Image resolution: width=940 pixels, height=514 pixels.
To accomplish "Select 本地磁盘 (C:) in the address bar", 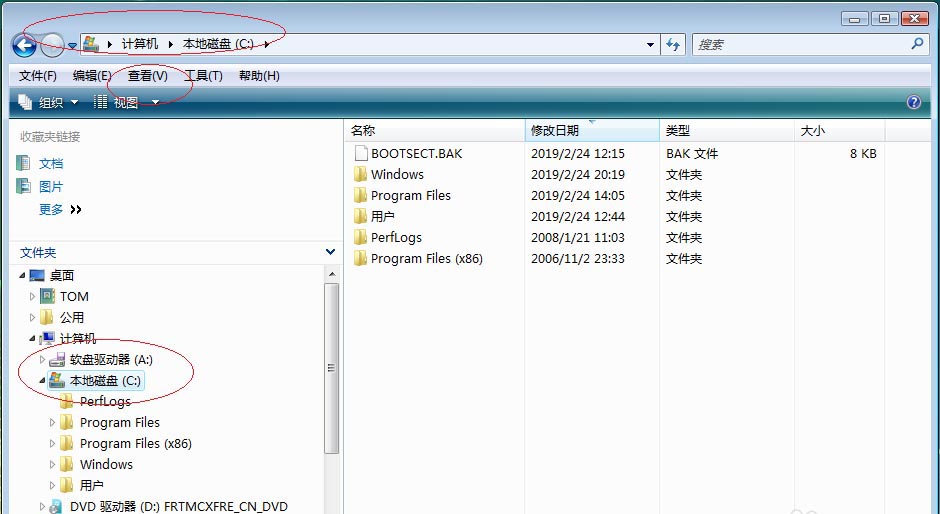I will click(x=218, y=44).
